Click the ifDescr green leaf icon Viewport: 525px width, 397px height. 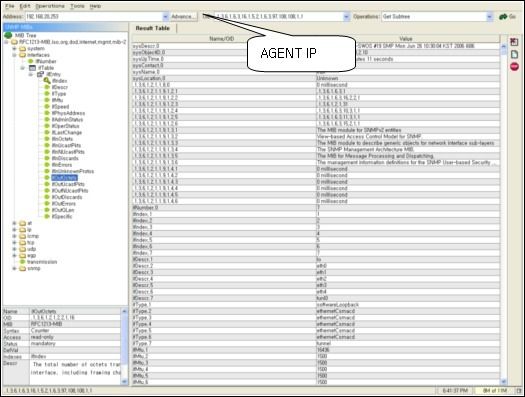[x=48, y=87]
